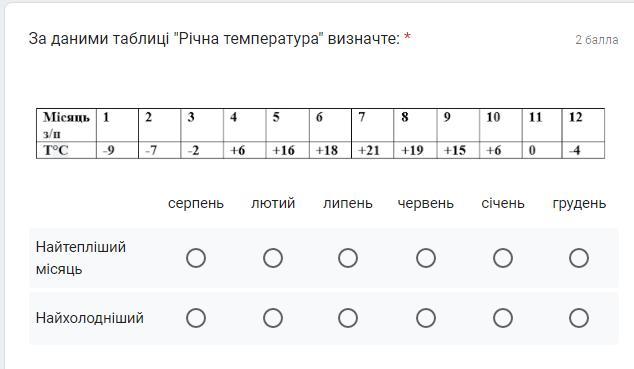
Task: Select червень for Найтепліший місяць
Action: click(x=426, y=258)
